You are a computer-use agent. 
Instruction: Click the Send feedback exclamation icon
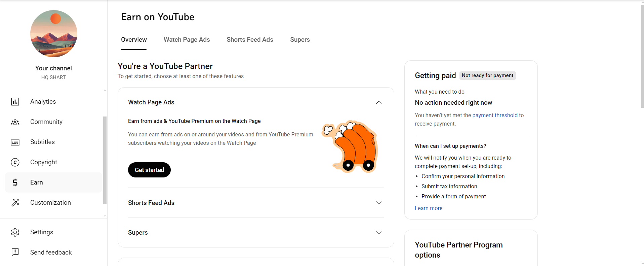15,253
